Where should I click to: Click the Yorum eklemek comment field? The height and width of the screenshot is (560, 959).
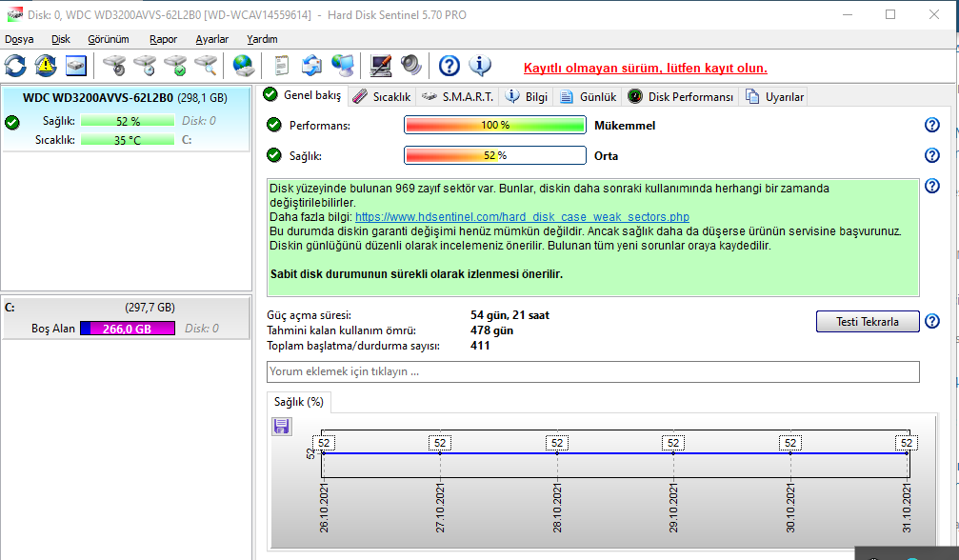(592, 371)
